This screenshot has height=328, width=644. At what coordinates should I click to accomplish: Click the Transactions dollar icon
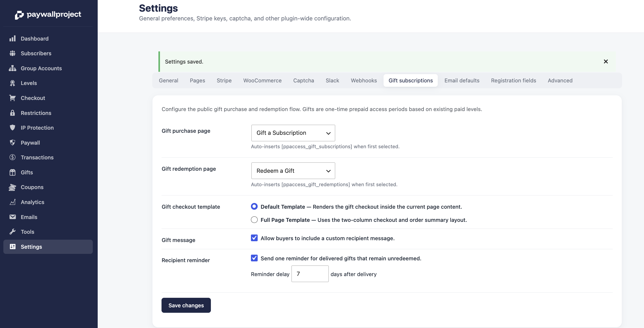[12, 157]
